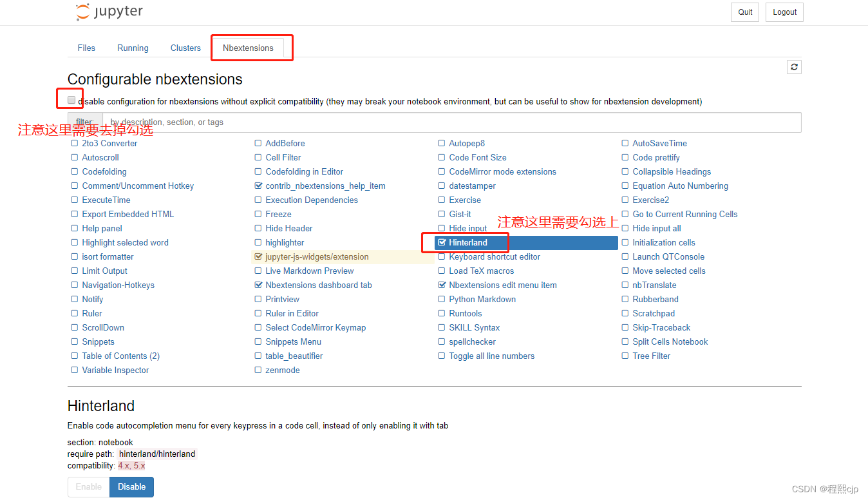Select the Python Markdown extension
868x500 pixels.
click(x=482, y=299)
